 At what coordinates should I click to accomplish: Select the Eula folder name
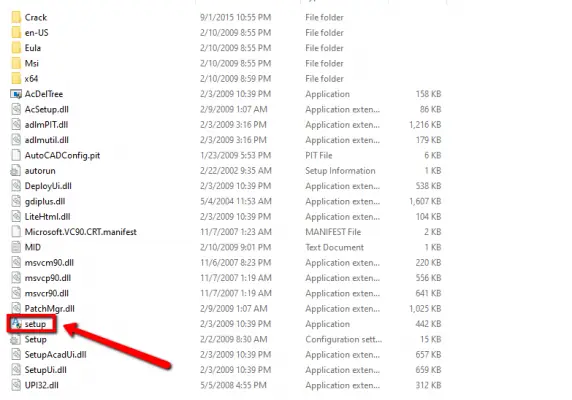tap(32, 48)
